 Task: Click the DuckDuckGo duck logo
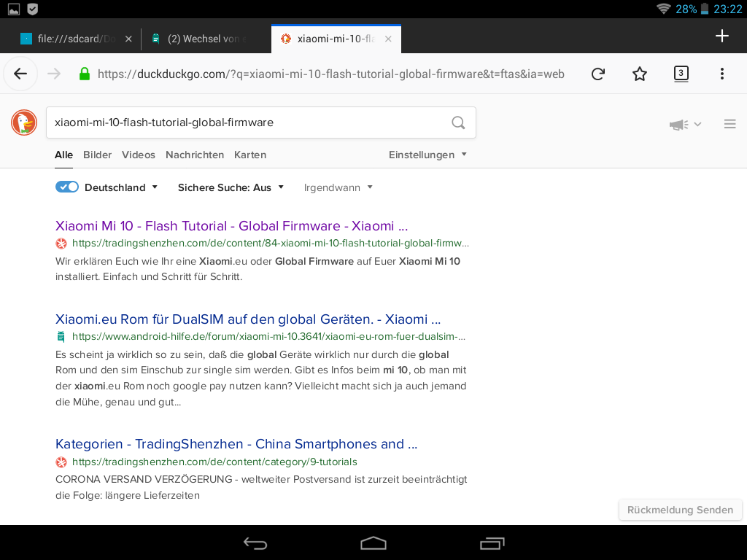coord(24,122)
